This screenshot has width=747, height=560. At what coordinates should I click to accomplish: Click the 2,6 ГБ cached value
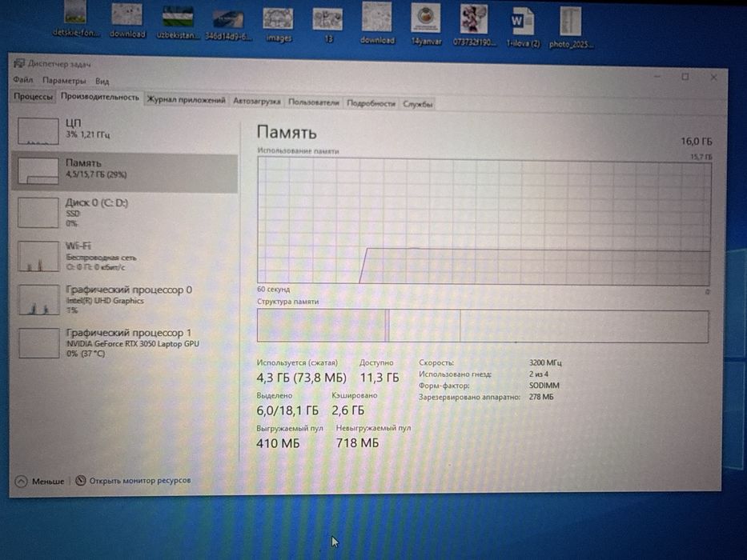click(347, 410)
